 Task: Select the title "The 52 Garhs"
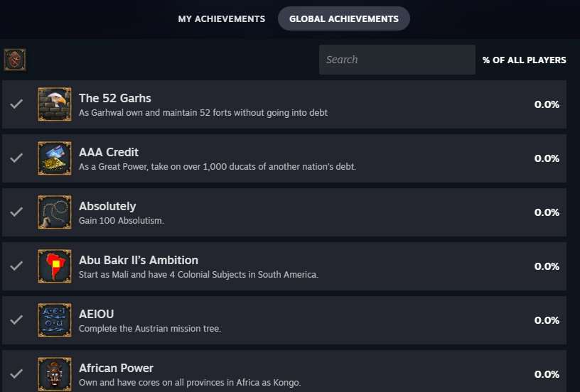115,98
